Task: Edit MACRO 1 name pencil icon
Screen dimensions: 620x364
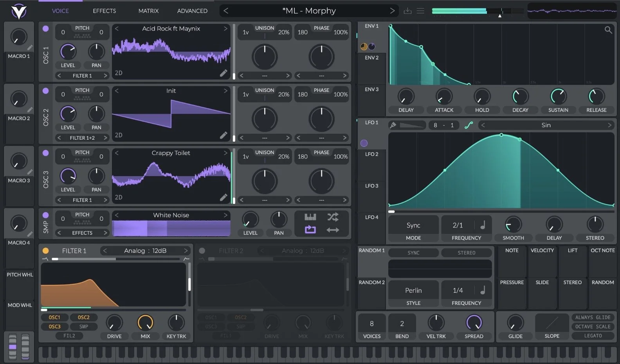Action: click(30, 48)
